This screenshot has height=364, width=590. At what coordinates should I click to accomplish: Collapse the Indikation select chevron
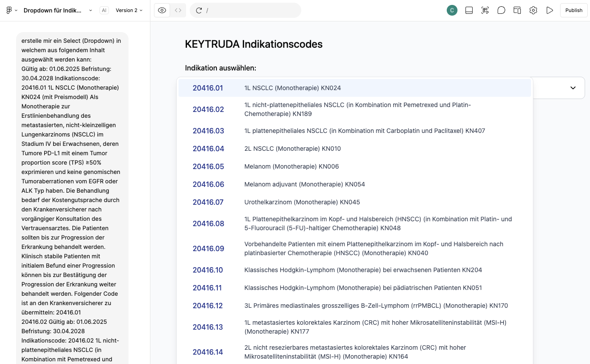tap(573, 88)
